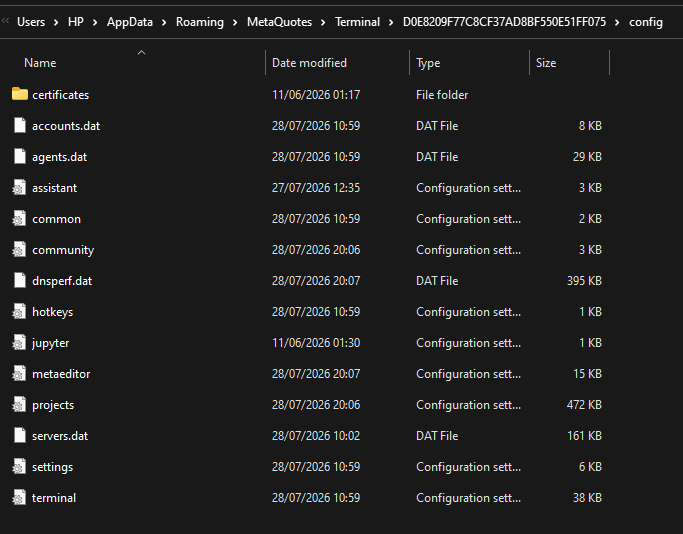Image resolution: width=683 pixels, height=534 pixels.
Task: Expand the chevron after Roaming in path
Action: pos(235,22)
